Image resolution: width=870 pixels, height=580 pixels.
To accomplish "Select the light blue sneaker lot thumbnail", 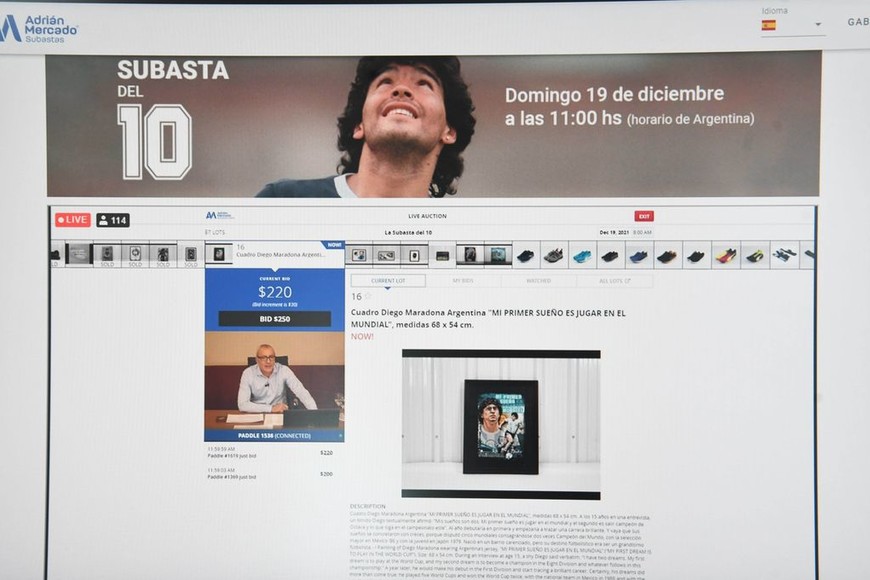I will click(x=582, y=256).
